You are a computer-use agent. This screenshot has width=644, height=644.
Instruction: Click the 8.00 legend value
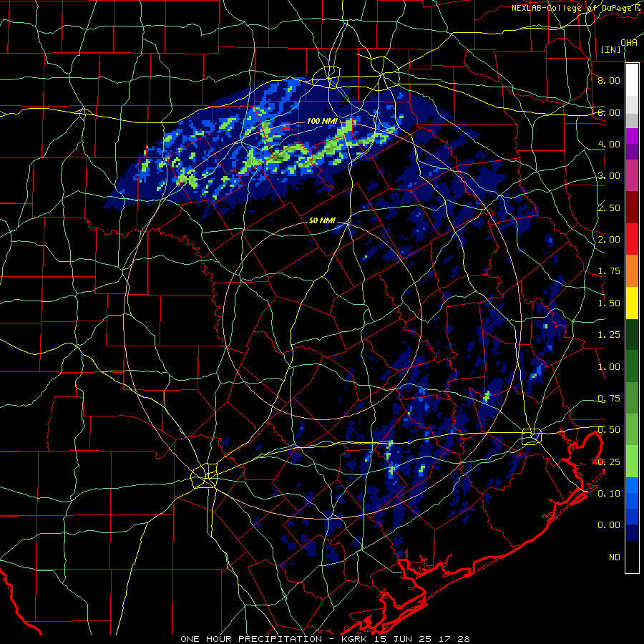pos(609,80)
